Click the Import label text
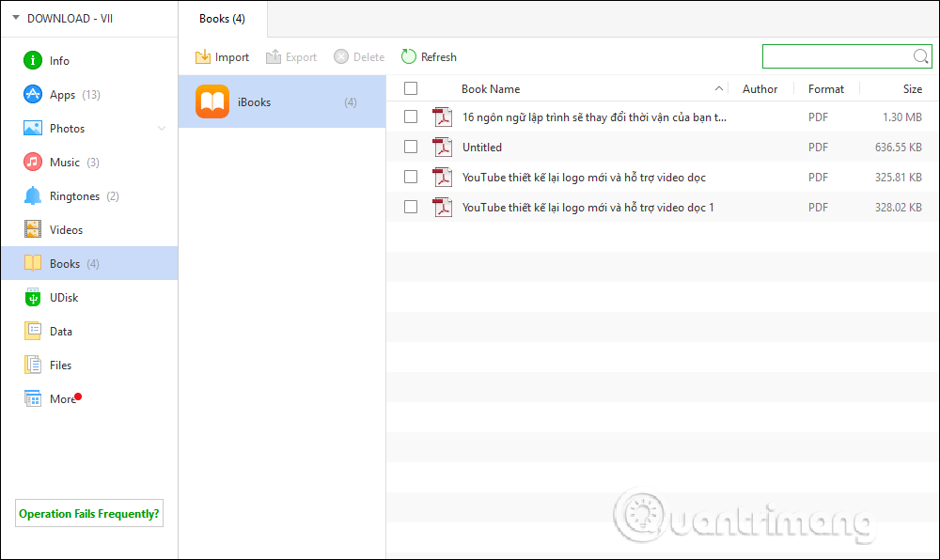Image resolution: width=940 pixels, height=560 pixels. tap(232, 57)
